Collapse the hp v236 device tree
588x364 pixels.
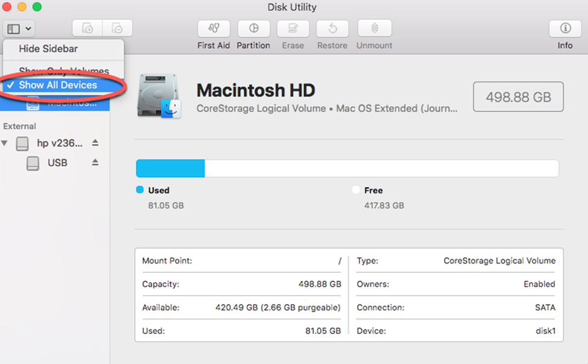5,143
